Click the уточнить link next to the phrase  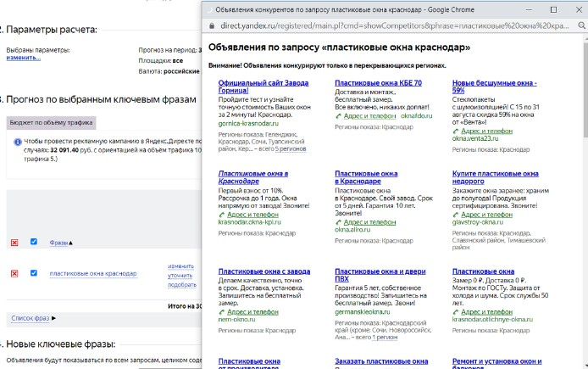pyautogui.click(x=180, y=275)
